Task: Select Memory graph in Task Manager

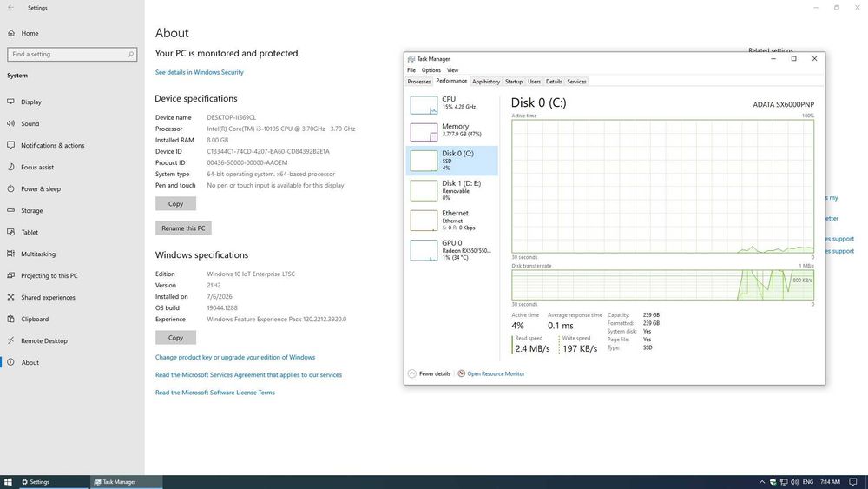Action: [x=451, y=130]
